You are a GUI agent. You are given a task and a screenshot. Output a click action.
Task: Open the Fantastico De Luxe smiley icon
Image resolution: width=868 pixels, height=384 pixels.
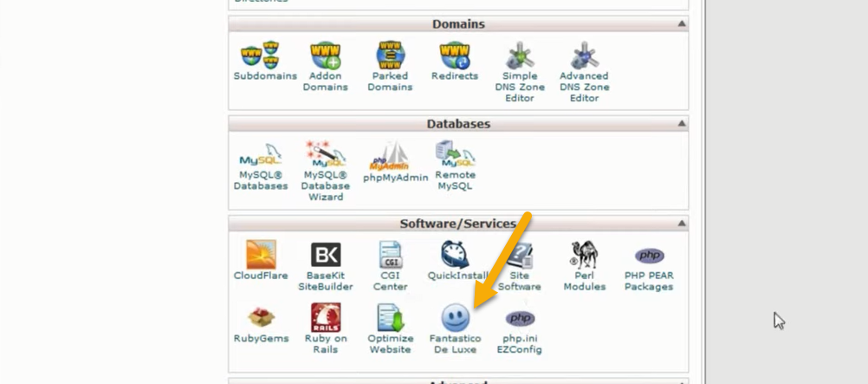click(456, 318)
